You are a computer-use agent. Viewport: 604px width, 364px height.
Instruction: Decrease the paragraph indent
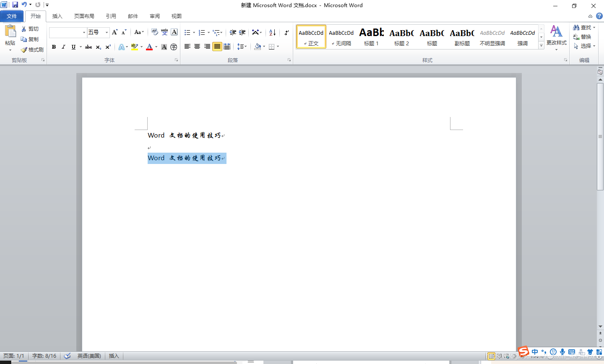pos(233,32)
